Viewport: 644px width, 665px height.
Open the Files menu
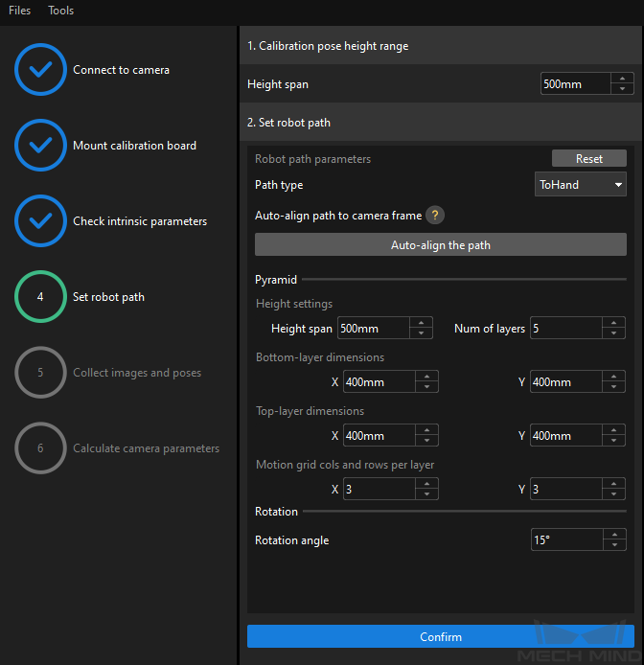(x=19, y=11)
